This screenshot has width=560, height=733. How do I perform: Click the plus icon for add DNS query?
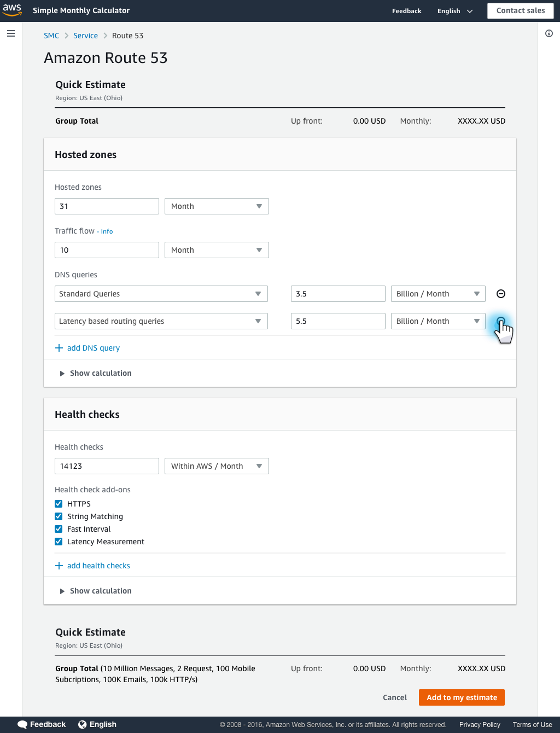[x=59, y=348]
